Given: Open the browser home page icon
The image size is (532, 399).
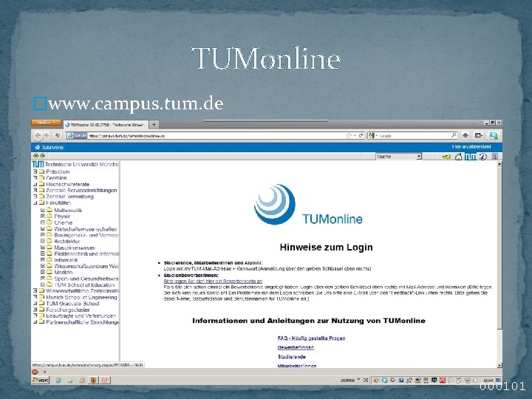Looking at the screenshot, I should 465,136.
